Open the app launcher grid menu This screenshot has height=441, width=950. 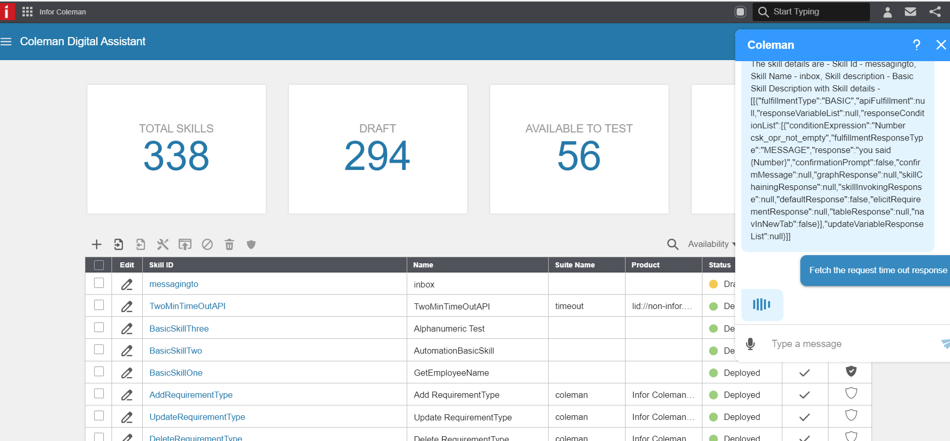[x=27, y=12]
